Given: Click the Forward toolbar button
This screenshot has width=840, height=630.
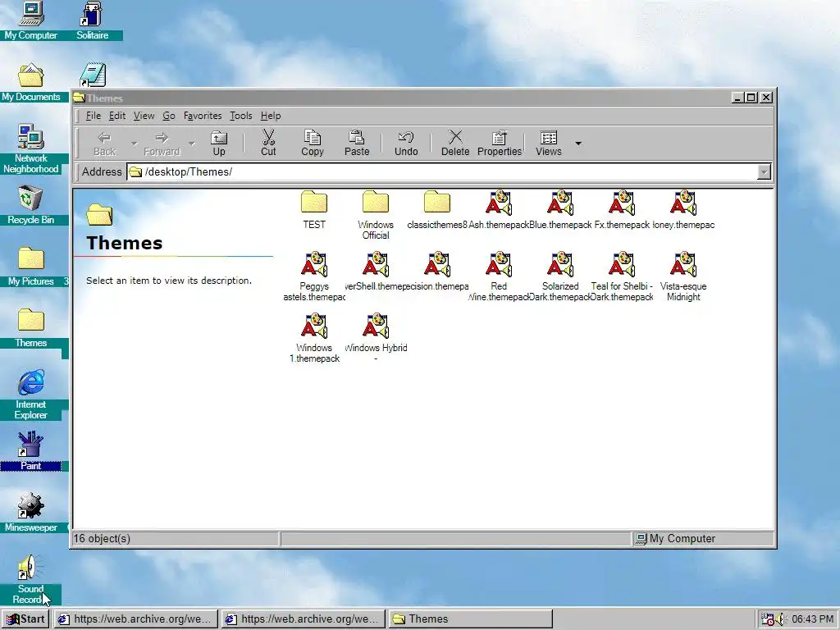Looking at the screenshot, I should point(162,144).
